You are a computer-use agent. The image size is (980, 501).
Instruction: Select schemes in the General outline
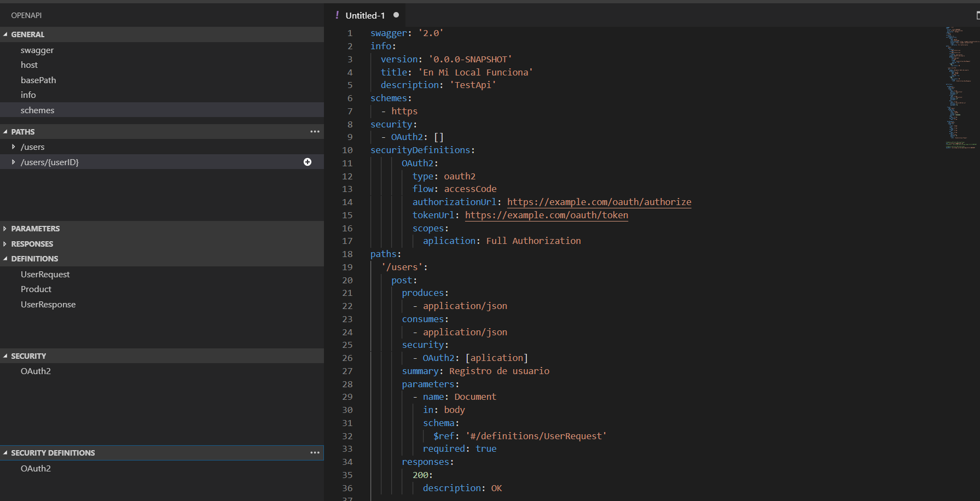(38, 110)
